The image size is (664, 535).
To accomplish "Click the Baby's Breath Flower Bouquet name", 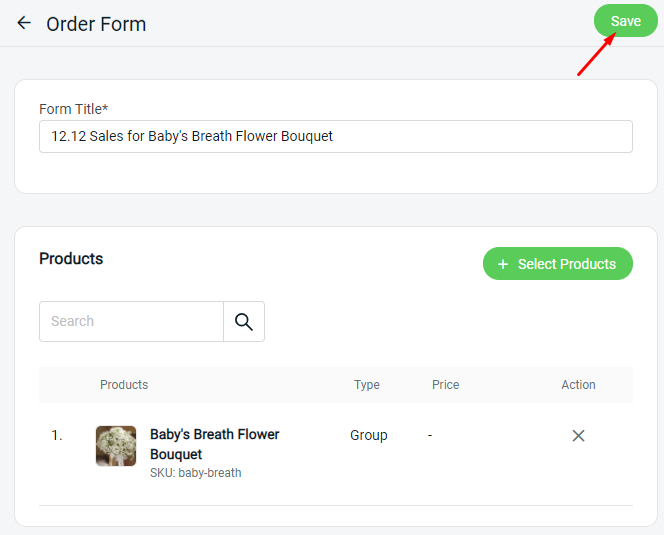I will point(214,444).
